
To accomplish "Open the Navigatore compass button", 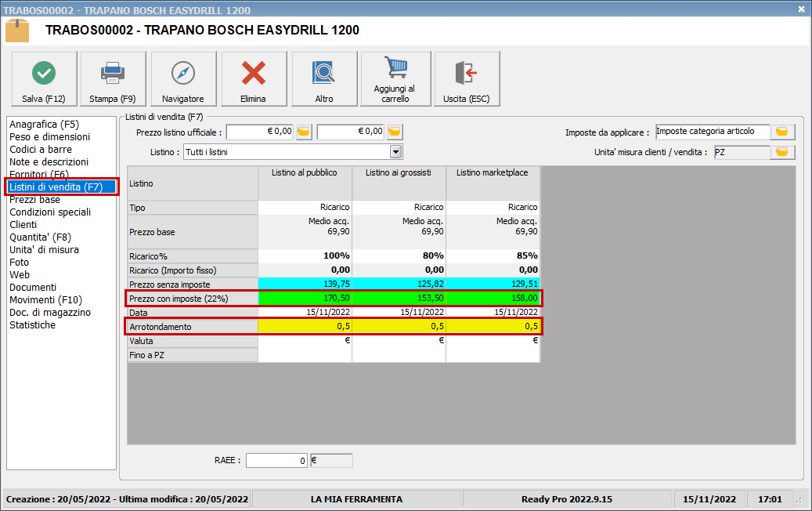I will [183, 79].
